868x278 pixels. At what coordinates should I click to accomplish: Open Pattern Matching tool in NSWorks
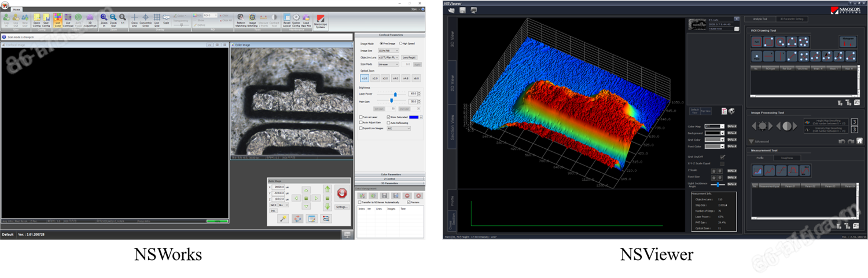point(241,20)
